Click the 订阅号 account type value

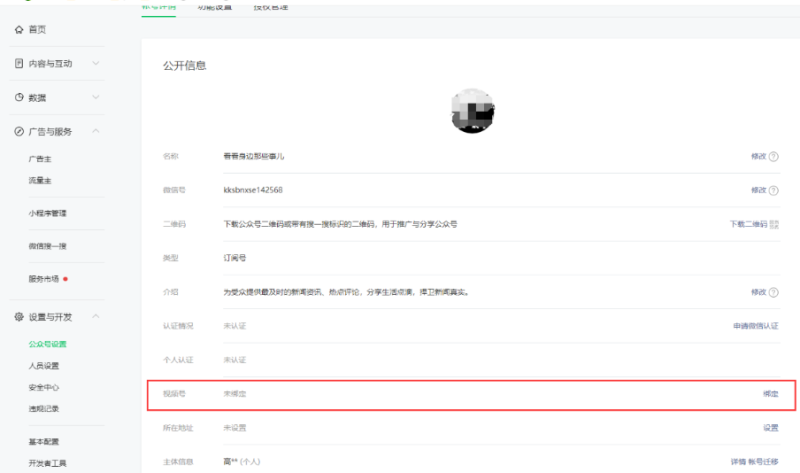tap(235, 258)
